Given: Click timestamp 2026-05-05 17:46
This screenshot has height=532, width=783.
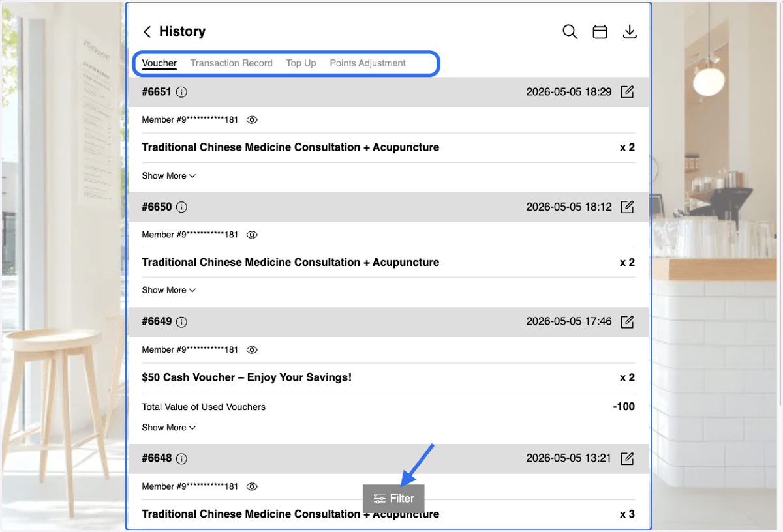Looking at the screenshot, I should coord(569,321).
